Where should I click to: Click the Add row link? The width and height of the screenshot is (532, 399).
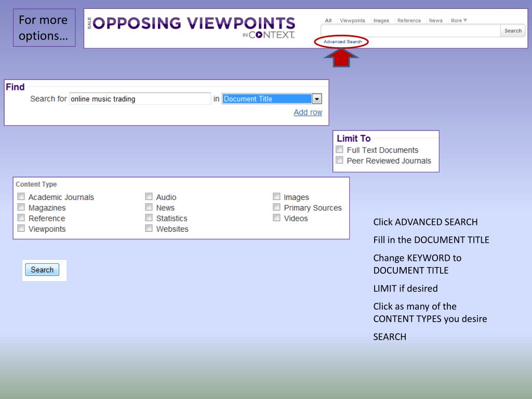[x=308, y=112]
